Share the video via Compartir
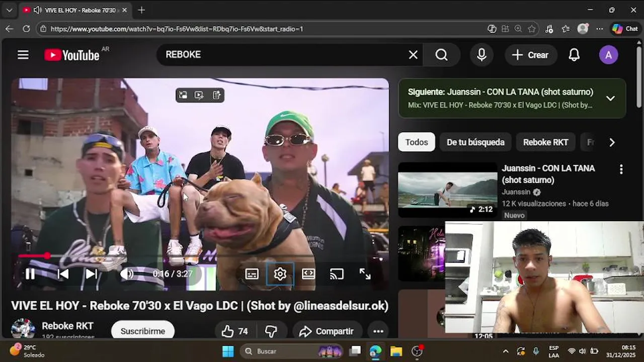The image size is (644, 362). (327, 331)
